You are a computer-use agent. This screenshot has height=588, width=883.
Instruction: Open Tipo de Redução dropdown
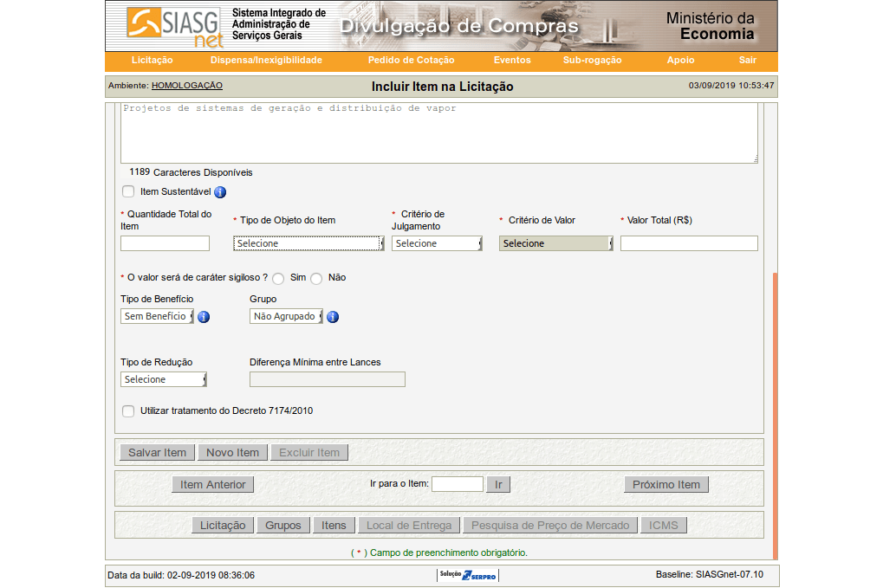click(164, 379)
